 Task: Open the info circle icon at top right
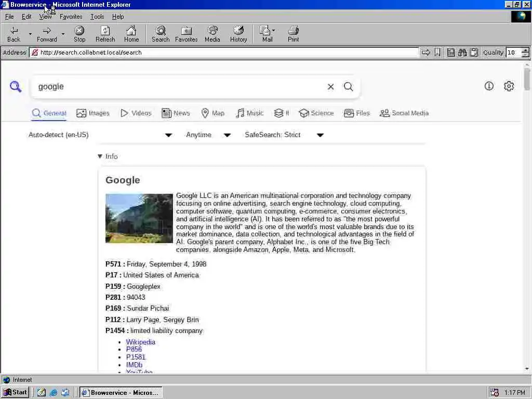(x=489, y=86)
